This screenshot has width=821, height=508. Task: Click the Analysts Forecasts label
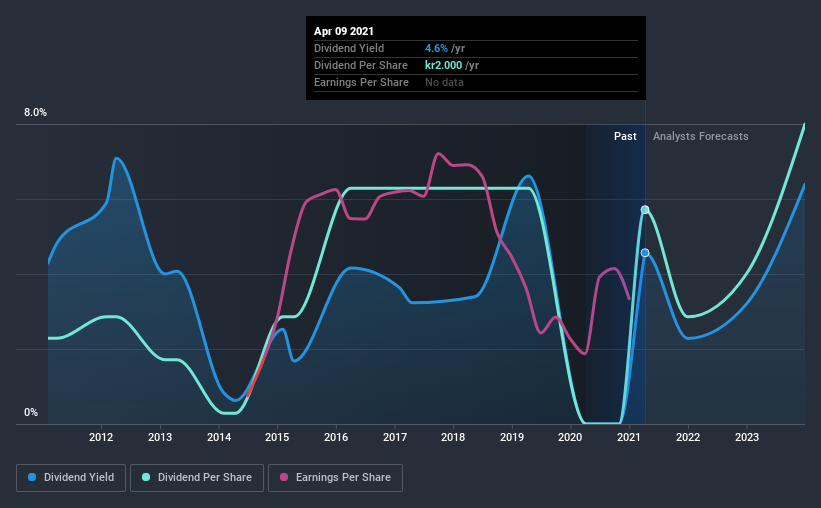coord(701,136)
